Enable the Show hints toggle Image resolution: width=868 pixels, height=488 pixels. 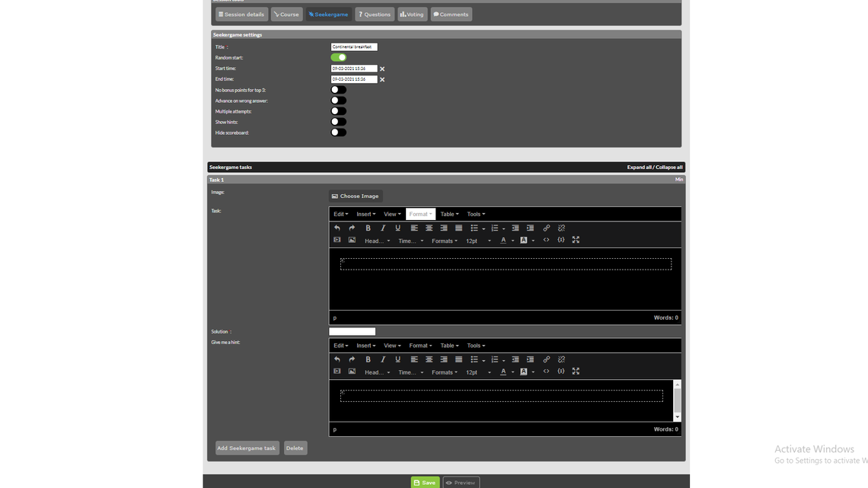pyautogui.click(x=339, y=122)
